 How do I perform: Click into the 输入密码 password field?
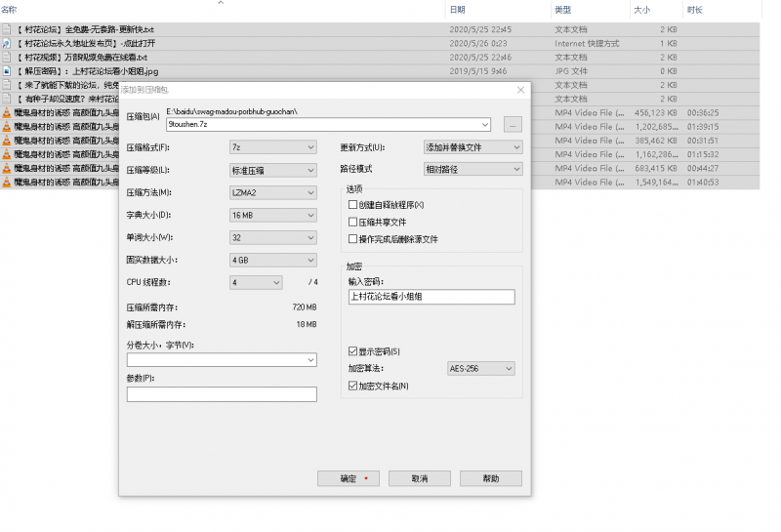[432, 297]
